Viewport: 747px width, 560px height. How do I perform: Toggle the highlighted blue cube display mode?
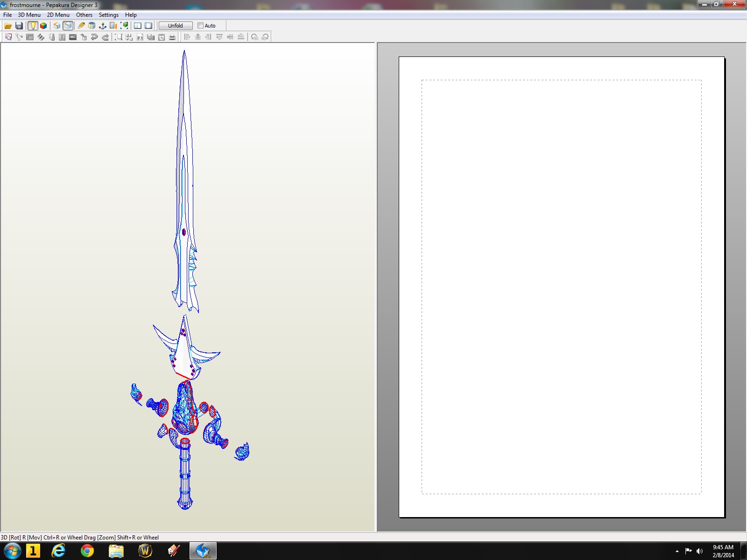coord(68,26)
